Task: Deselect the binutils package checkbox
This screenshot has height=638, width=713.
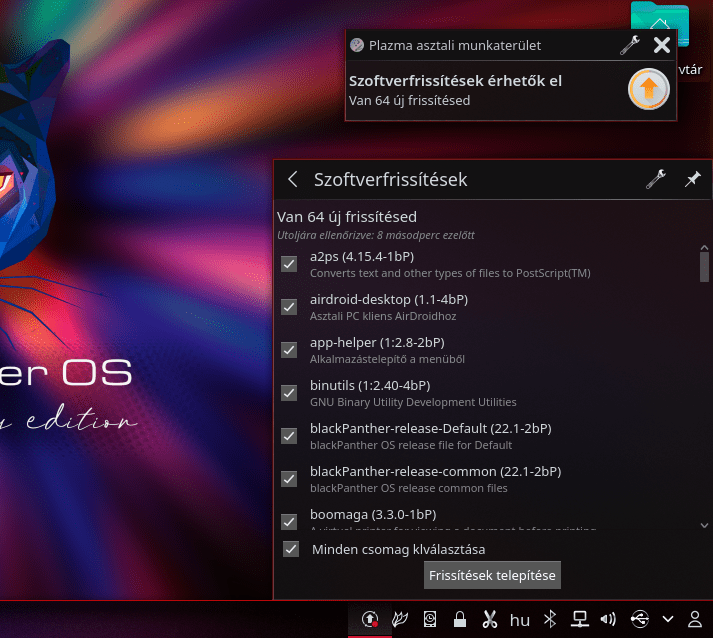Action: click(x=289, y=393)
